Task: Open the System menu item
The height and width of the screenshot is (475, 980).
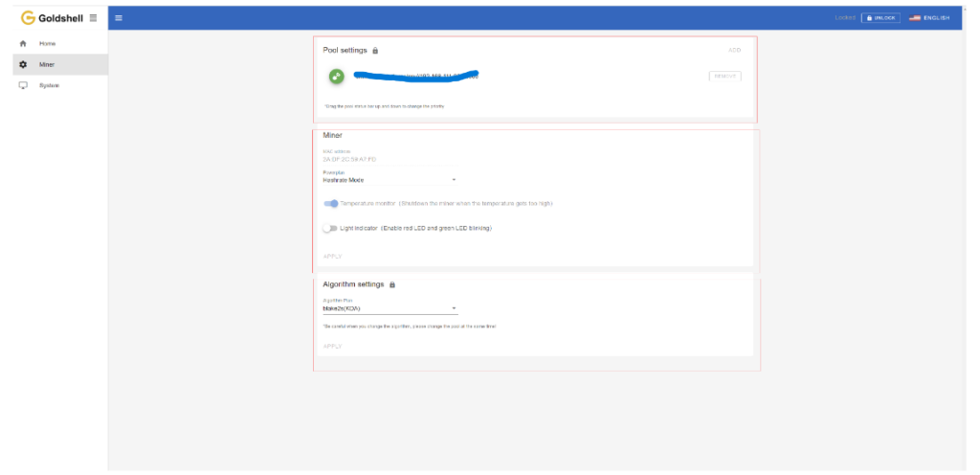Action: click(x=60, y=85)
